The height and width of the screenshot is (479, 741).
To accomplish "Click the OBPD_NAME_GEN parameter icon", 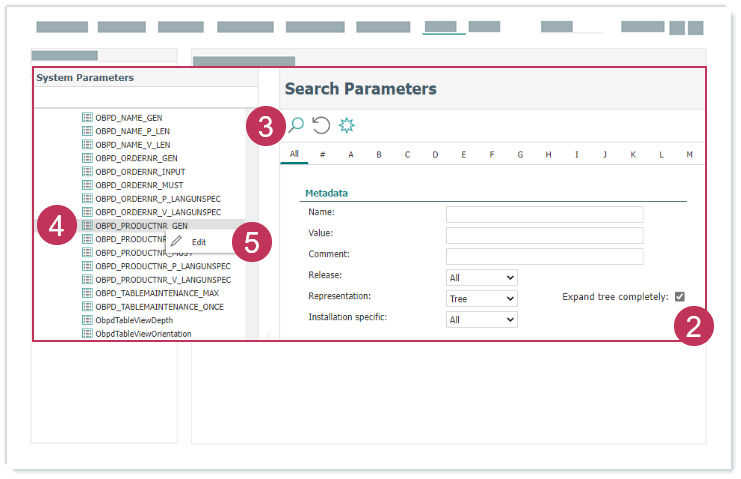I will [x=87, y=118].
